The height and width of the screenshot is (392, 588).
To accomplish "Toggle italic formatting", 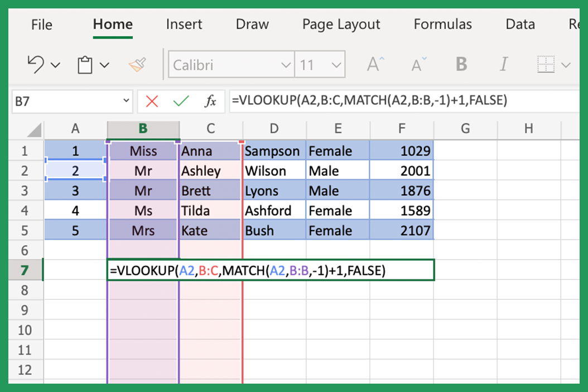I will (504, 63).
